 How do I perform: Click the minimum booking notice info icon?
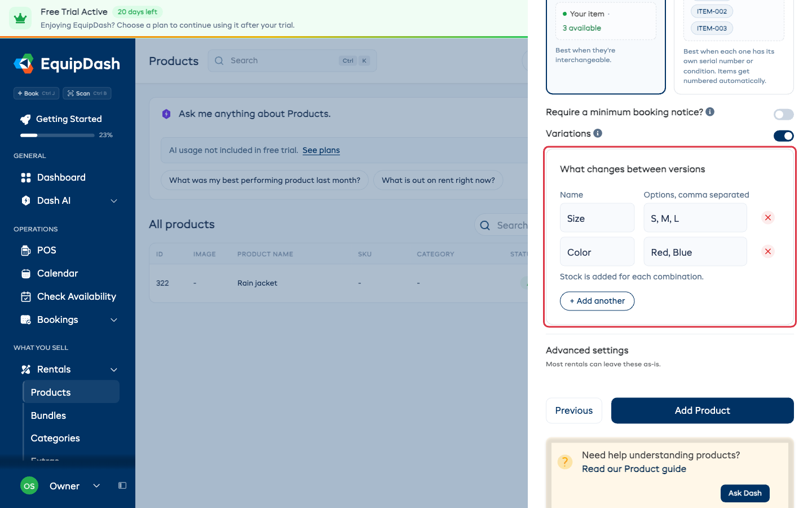point(710,112)
